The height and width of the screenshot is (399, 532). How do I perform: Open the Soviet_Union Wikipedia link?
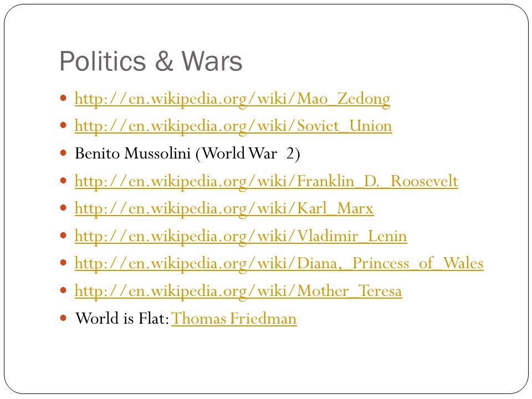[233, 126]
